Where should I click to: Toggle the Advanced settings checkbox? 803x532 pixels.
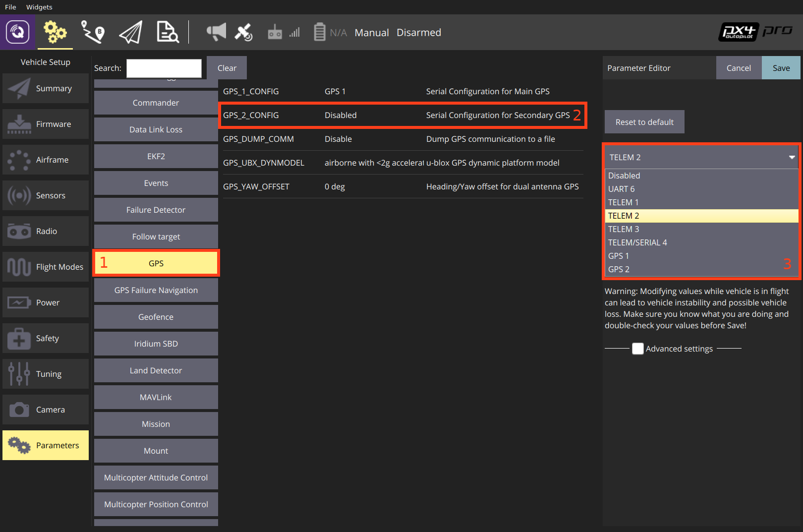coord(638,349)
